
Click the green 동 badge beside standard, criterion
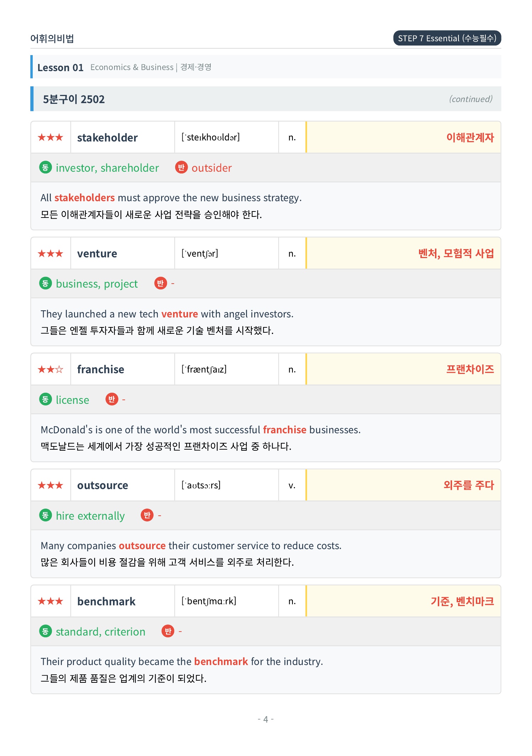tap(45, 631)
